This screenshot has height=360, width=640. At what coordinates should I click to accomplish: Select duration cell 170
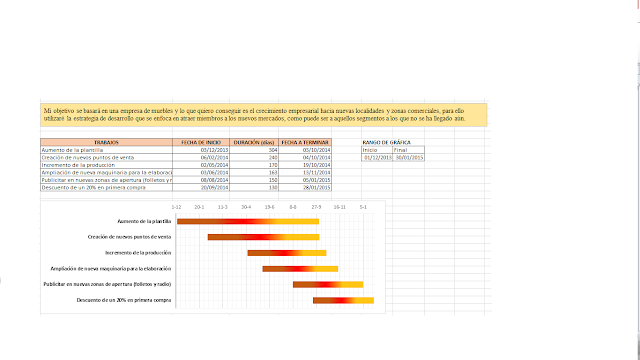click(x=254, y=165)
